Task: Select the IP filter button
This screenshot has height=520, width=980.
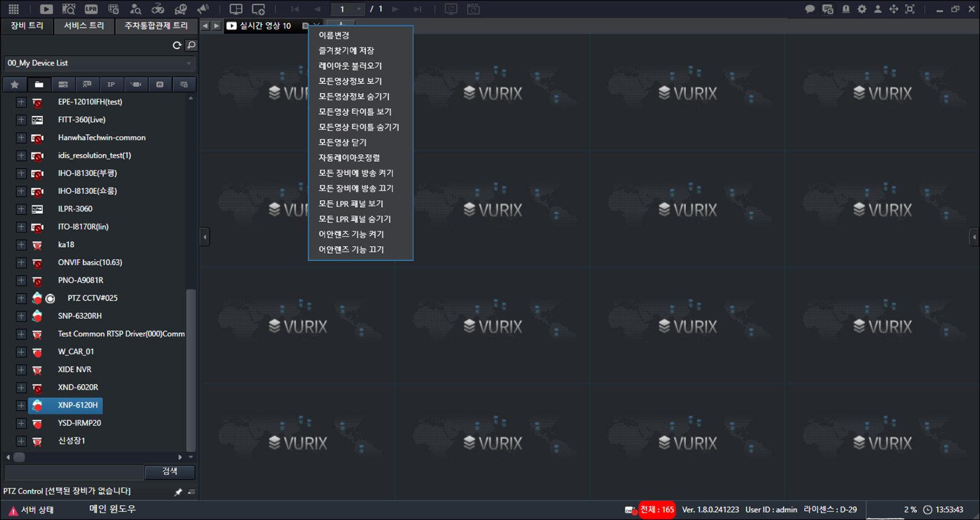Action: click(111, 85)
